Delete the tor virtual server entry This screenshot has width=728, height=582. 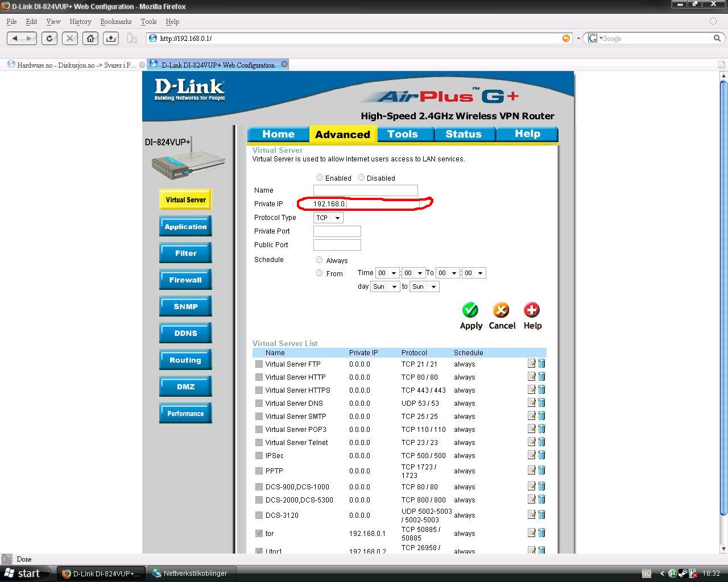541,533
